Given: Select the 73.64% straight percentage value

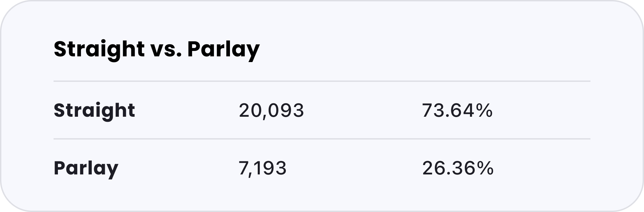Looking at the screenshot, I should tap(457, 110).
